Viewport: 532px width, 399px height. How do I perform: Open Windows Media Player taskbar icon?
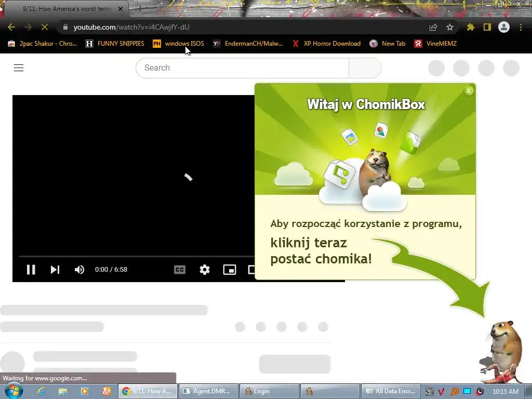click(x=85, y=391)
